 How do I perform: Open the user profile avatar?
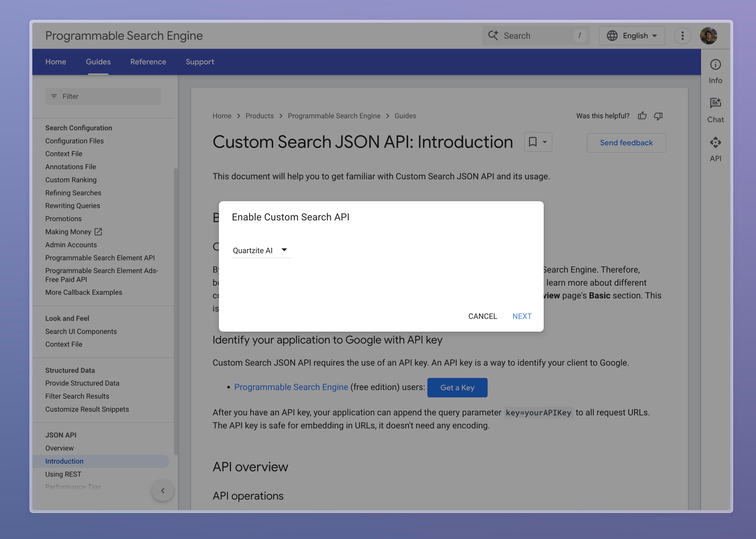709,36
